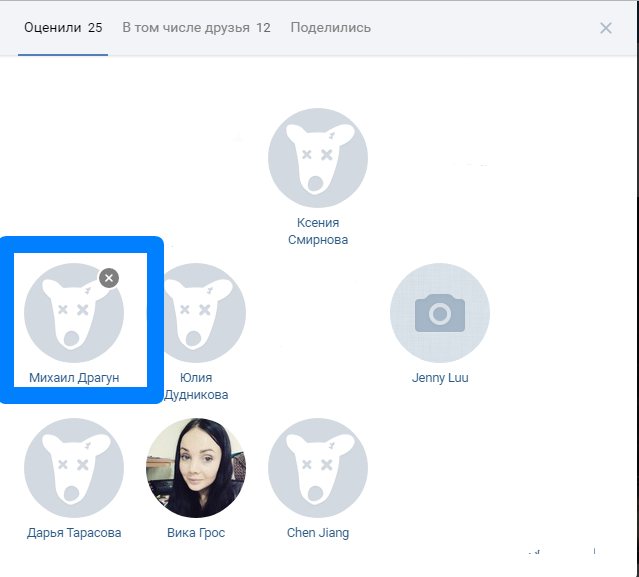Open Chen Jiang's avatar
This screenshot has width=639, height=577.
tap(318, 468)
